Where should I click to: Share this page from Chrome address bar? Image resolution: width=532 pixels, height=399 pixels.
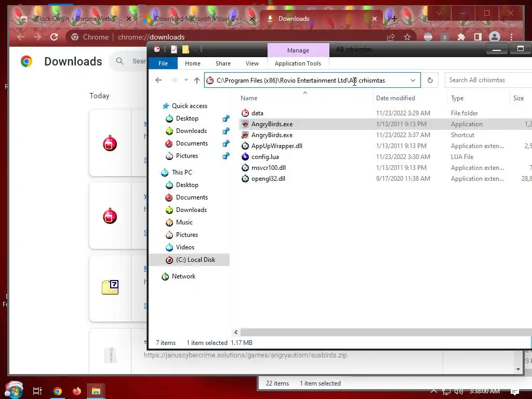(391, 37)
